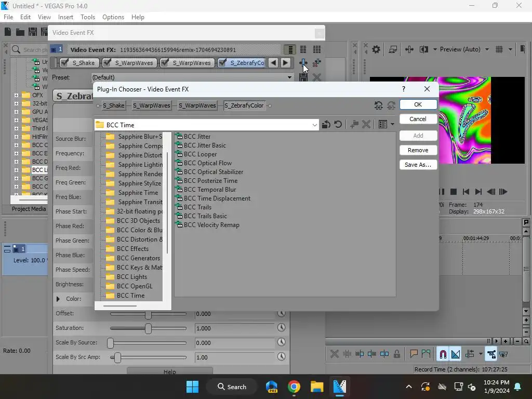Select BCC Optical Flow plug-in
The image size is (532, 399).
click(x=208, y=163)
